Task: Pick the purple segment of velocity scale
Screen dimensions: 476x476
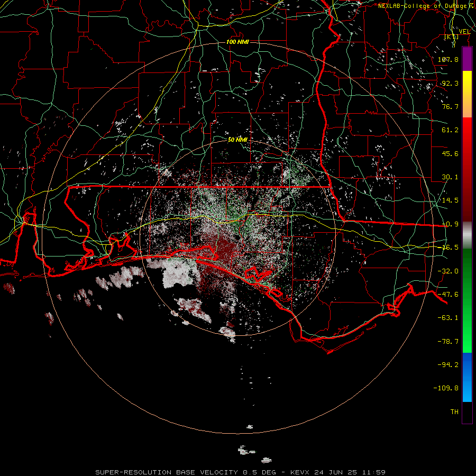Action: (x=467, y=59)
